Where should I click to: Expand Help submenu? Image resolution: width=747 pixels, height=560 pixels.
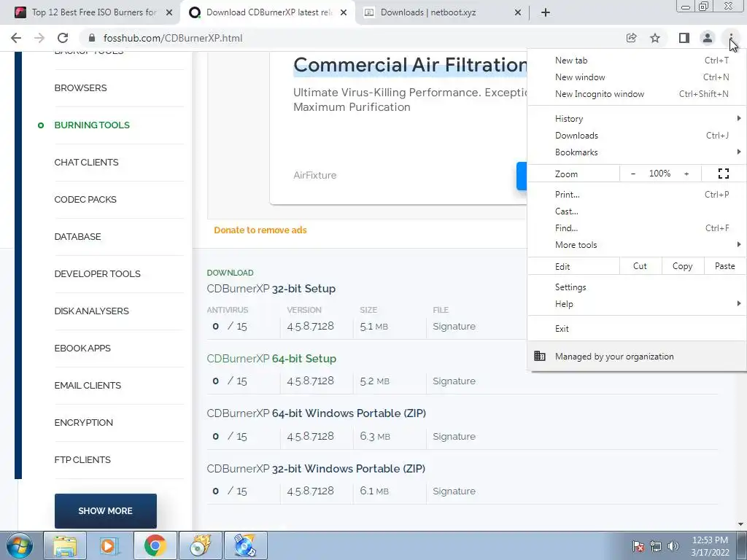636,304
